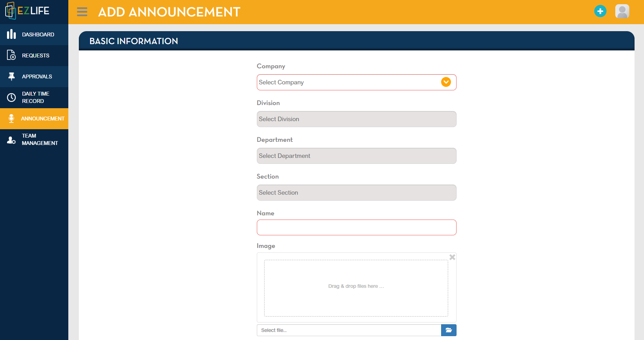Image resolution: width=644 pixels, height=340 pixels.
Task: Toggle the hamburger sidebar menu
Action: tap(82, 12)
